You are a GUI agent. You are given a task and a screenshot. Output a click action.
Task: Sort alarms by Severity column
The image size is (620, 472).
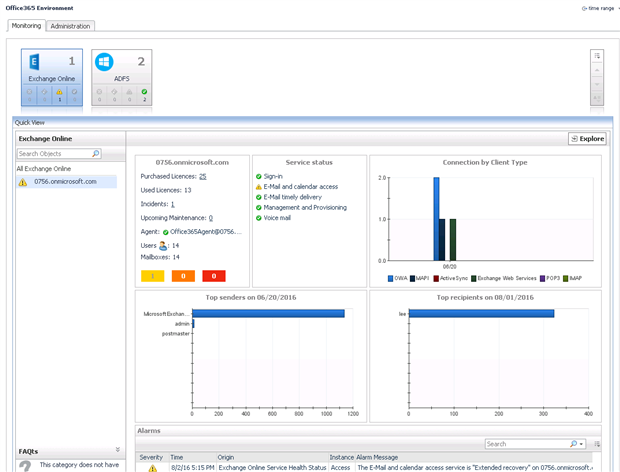click(x=153, y=457)
